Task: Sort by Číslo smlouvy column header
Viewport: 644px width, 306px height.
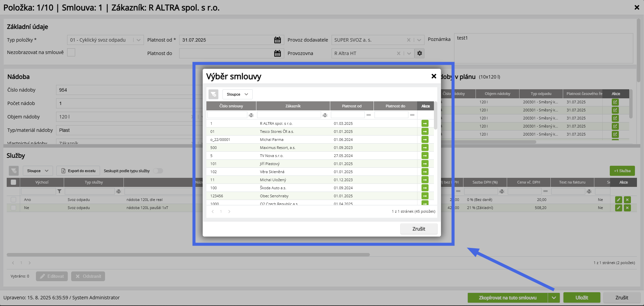Action: tap(231, 106)
